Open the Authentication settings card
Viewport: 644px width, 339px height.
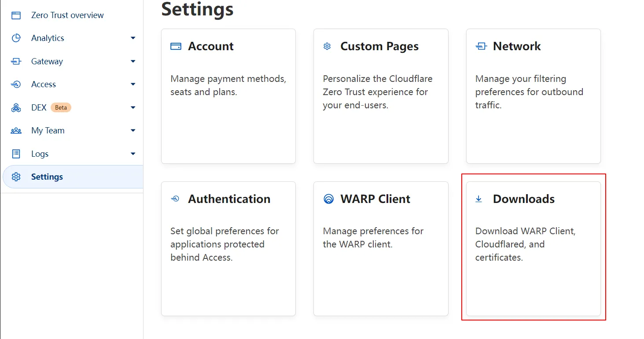228,248
